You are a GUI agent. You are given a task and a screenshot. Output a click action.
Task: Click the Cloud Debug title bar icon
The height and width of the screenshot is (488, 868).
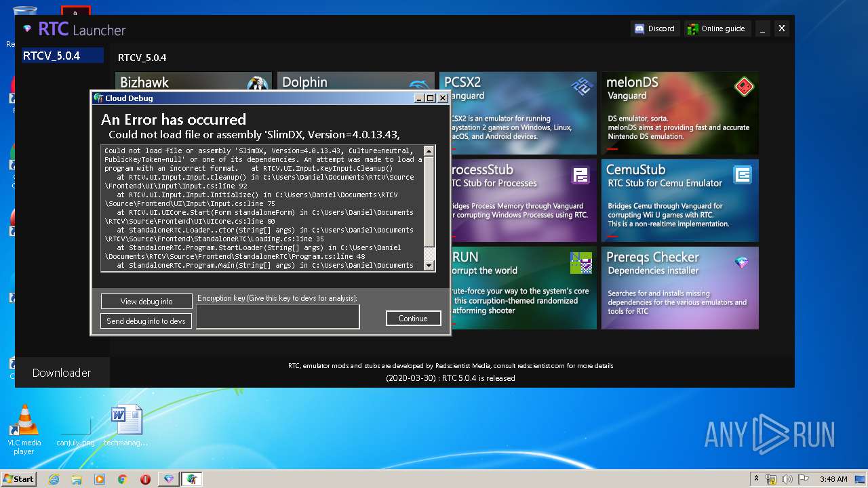pos(98,98)
